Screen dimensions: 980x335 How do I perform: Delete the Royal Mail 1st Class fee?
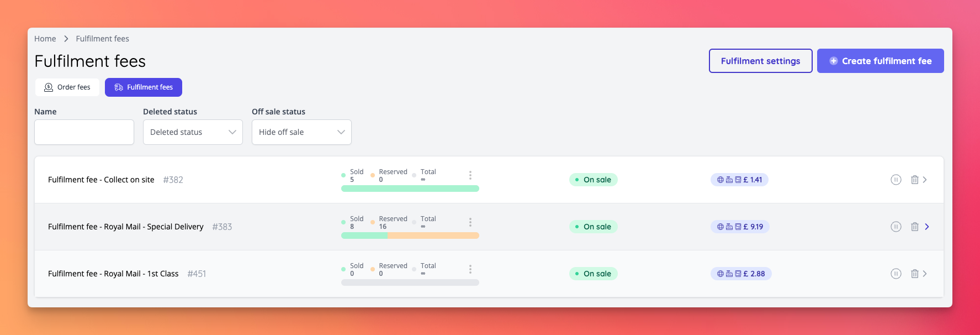(x=915, y=274)
